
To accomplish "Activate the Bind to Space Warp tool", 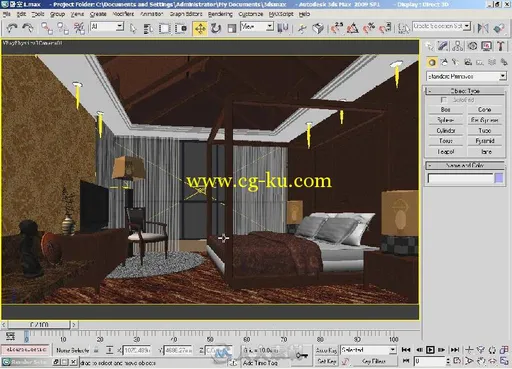I will coord(79,28).
